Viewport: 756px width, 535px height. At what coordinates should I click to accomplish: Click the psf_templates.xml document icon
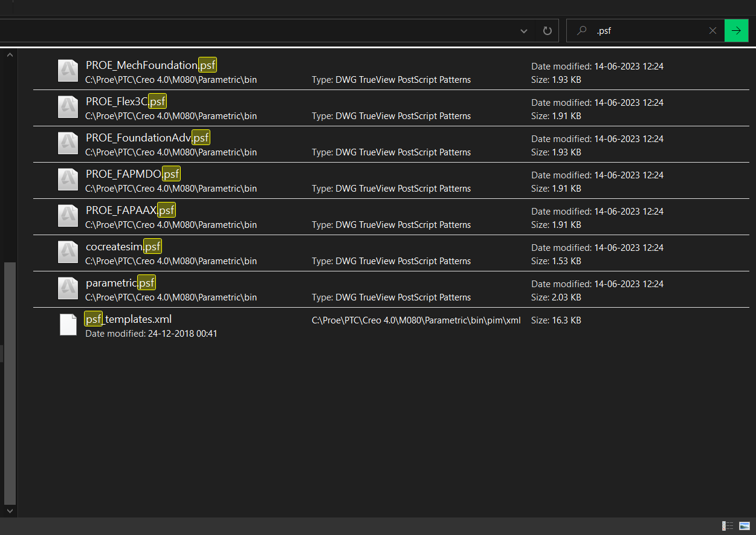click(x=68, y=325)
